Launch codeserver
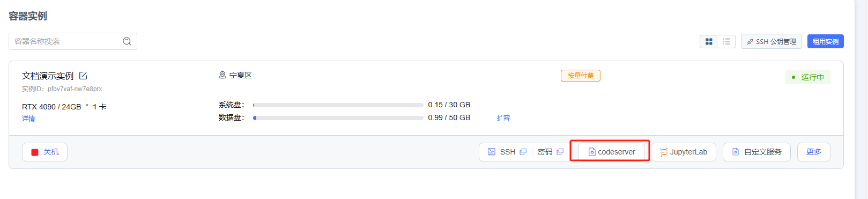This screenshot has width=868, height=199. (x=611, y=152)
